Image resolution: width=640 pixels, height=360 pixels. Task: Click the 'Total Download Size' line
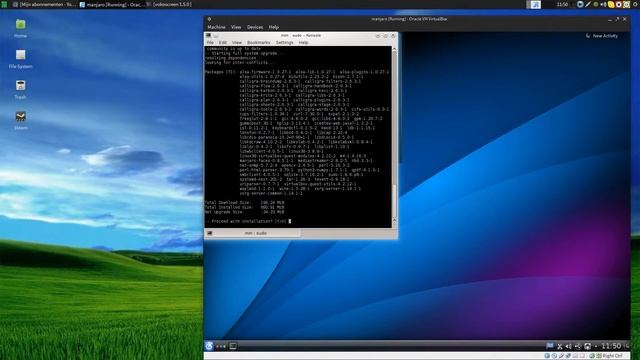coord(244,202)
